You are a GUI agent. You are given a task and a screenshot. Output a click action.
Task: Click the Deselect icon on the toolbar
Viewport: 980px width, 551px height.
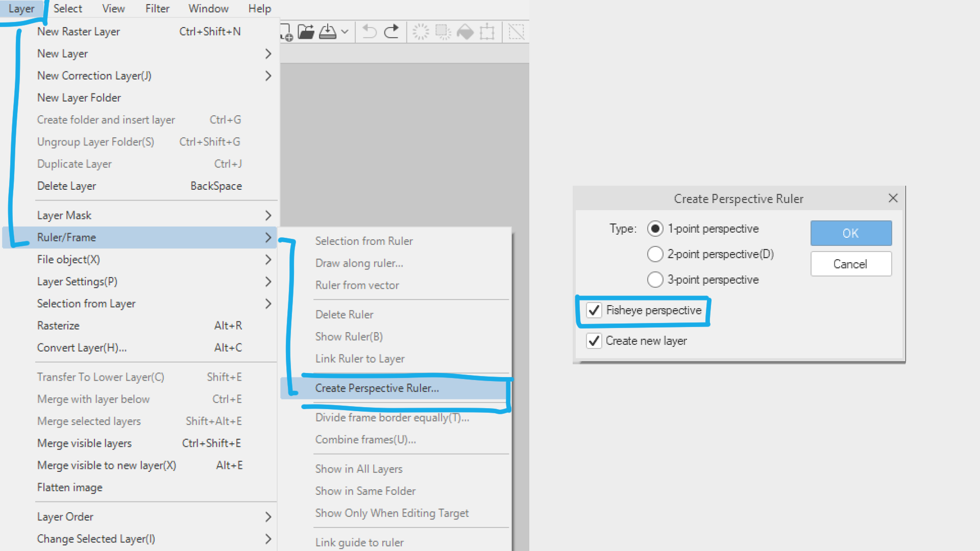tap(420, 32)
